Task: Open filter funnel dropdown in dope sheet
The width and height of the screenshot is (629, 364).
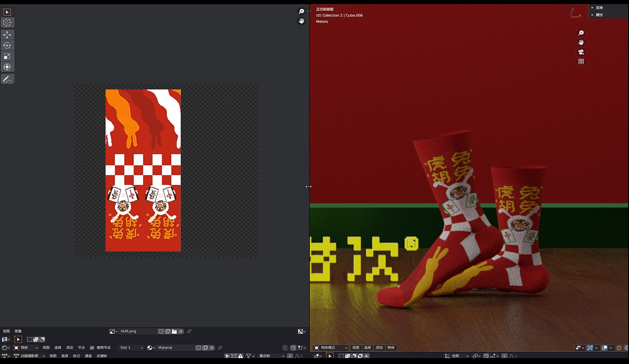Action: pyautogui.click(x=251, y=356)
